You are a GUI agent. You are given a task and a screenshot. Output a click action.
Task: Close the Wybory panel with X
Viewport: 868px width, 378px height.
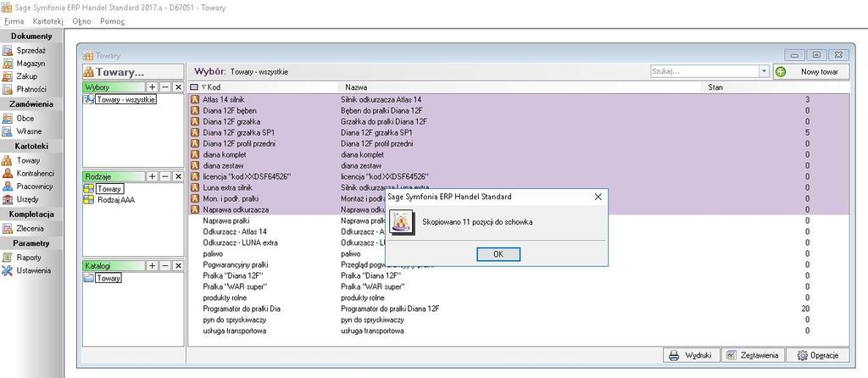(x=178, y=87)
